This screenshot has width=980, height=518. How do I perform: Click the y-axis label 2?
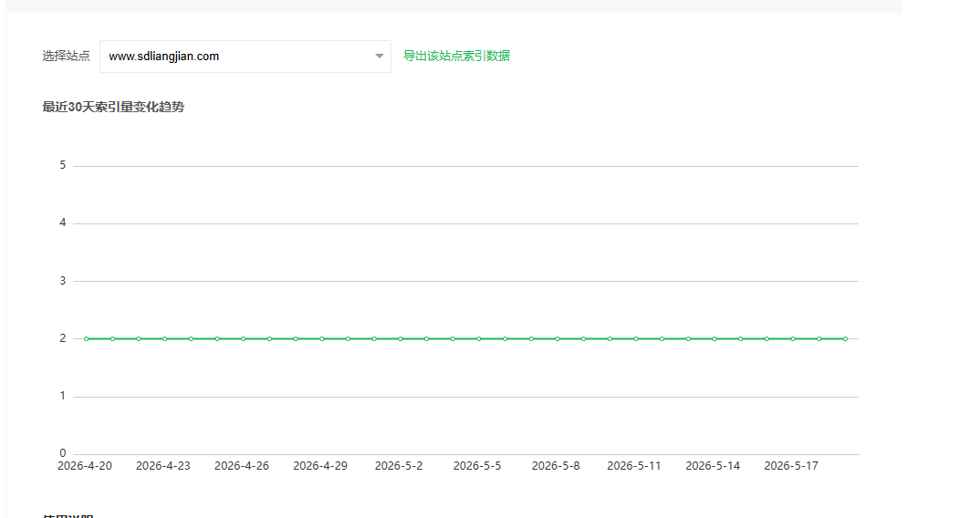[62, 338]
